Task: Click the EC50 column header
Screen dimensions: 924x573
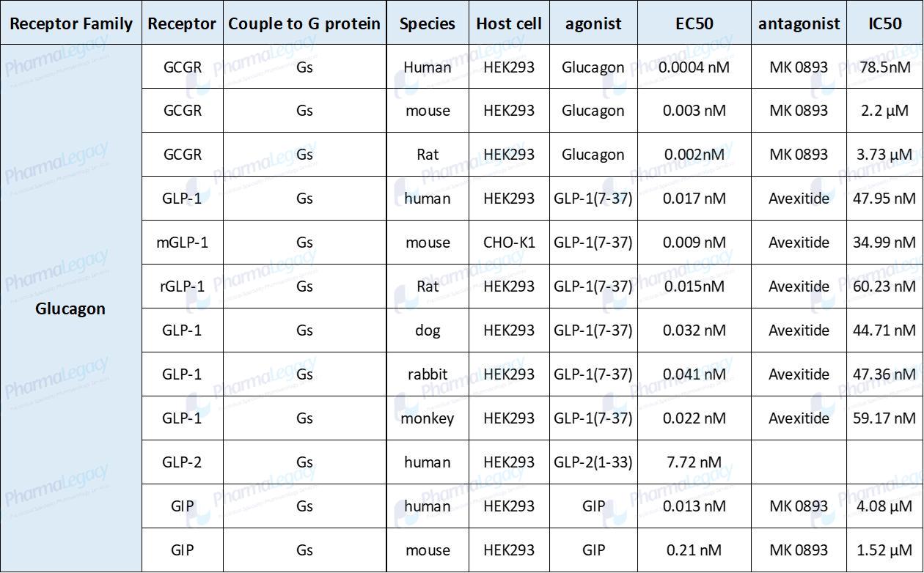Action: pyautogui.click(x=694, y=23)
